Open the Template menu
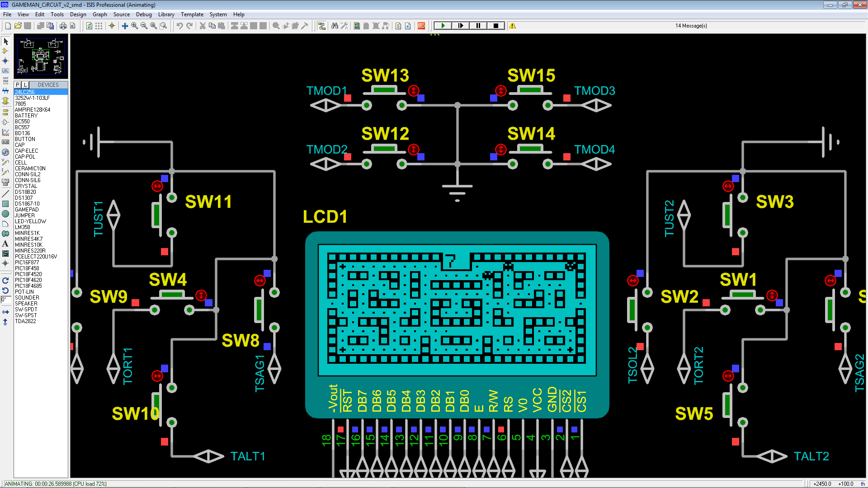Image resolution: width=868 pixels, height=488 pixels. point(192,14)
